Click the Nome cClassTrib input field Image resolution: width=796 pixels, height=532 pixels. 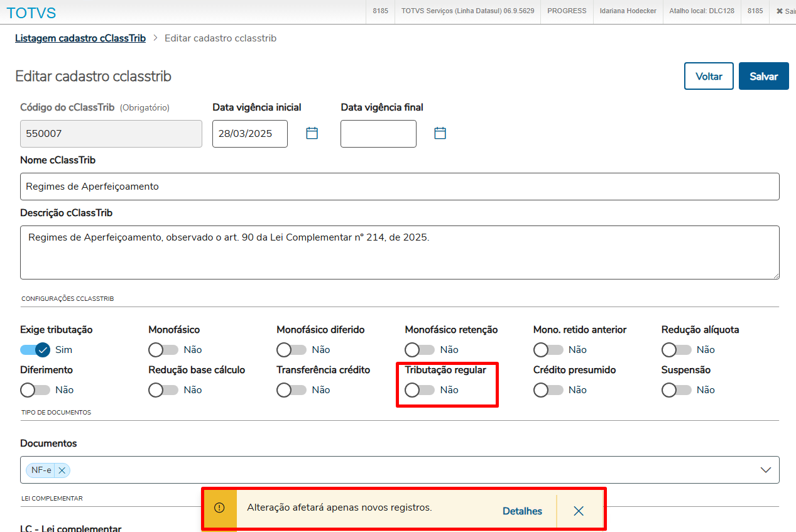point(400,187)
